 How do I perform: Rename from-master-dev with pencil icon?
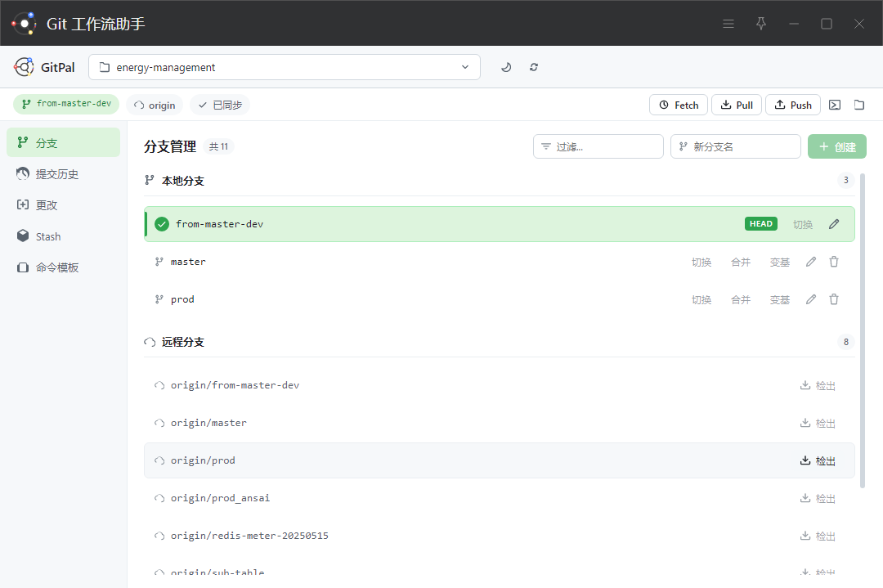click(x=834, y=224)
